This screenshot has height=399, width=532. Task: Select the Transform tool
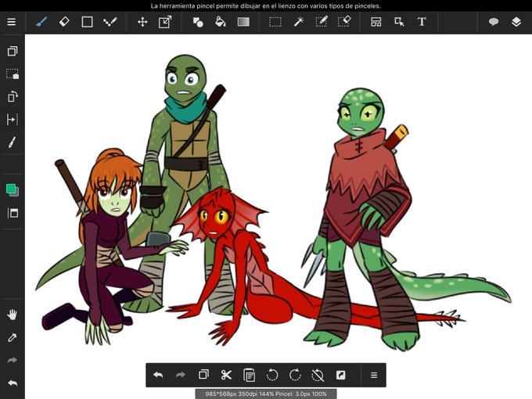(165, 22)
